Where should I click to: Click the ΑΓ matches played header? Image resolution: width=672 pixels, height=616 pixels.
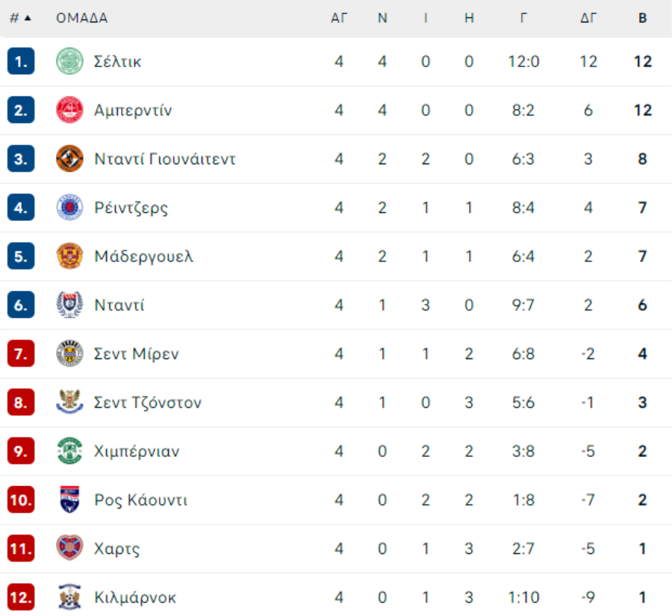click(338, 18)
